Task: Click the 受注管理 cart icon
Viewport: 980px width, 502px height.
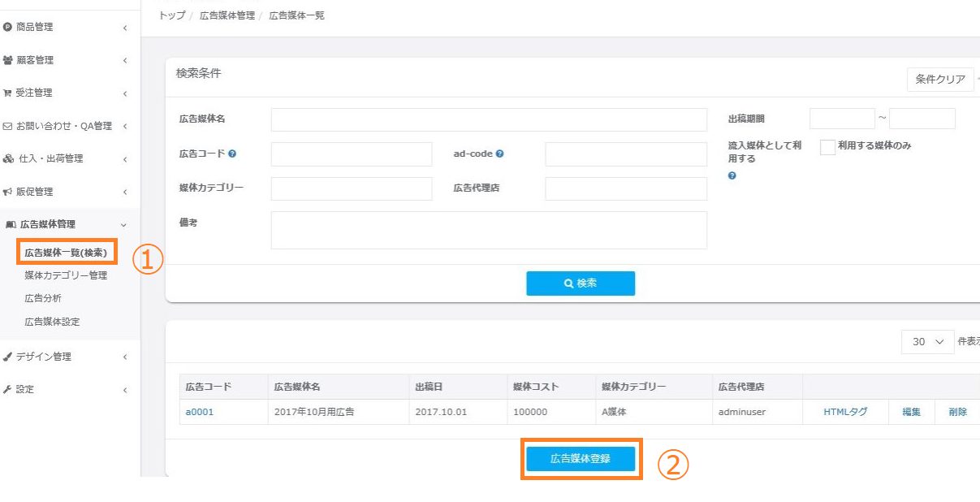Action: click(8, 93)
